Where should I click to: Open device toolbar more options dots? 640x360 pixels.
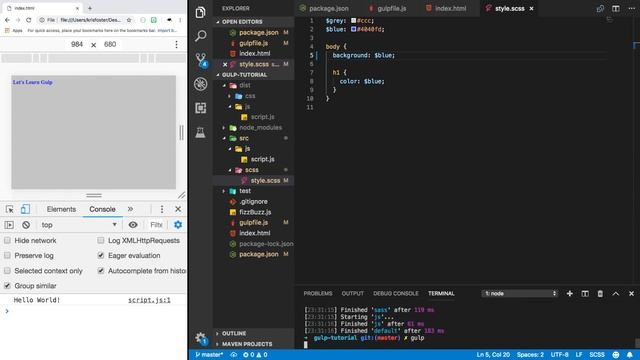[x=176, y=44]
